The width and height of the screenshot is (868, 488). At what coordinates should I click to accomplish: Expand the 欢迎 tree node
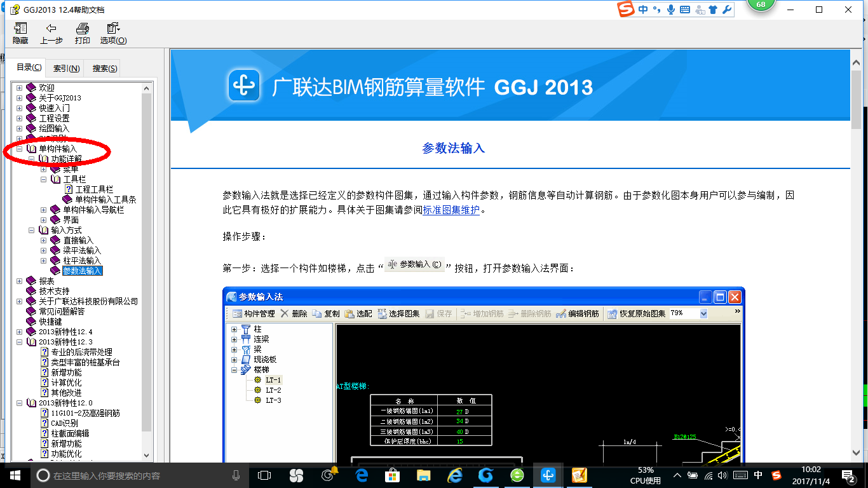pyautogui.click(x=19, y=88)
